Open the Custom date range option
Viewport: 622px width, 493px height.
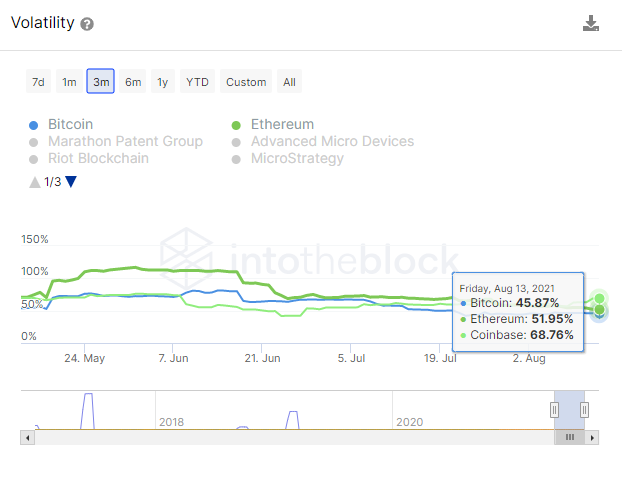click(246, 82)
